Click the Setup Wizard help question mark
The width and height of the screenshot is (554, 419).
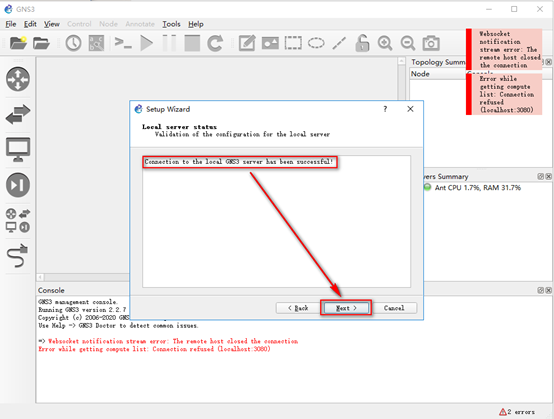385,109
